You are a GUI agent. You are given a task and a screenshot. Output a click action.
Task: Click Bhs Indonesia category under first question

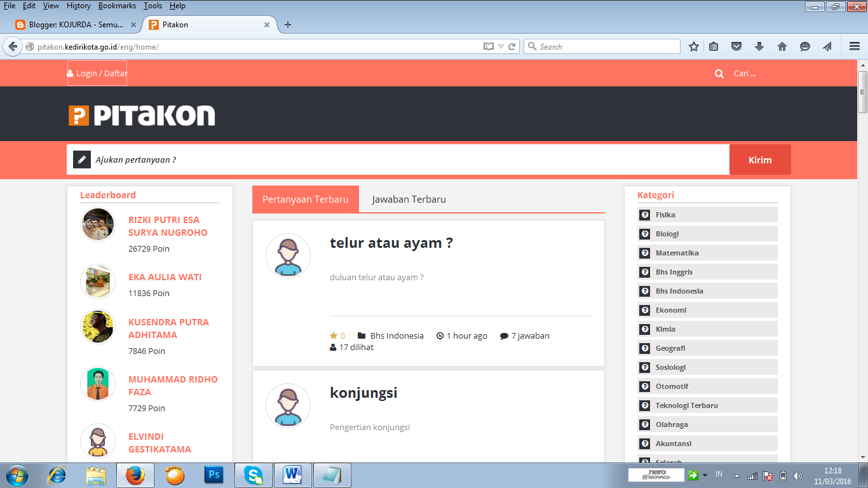[397, 335]
